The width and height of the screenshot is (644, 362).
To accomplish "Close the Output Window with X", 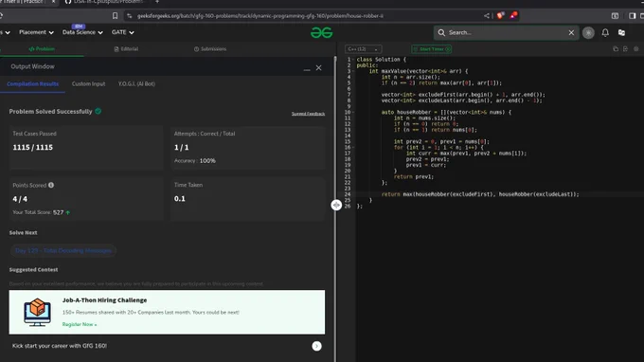I will click(x=319, y=68).
